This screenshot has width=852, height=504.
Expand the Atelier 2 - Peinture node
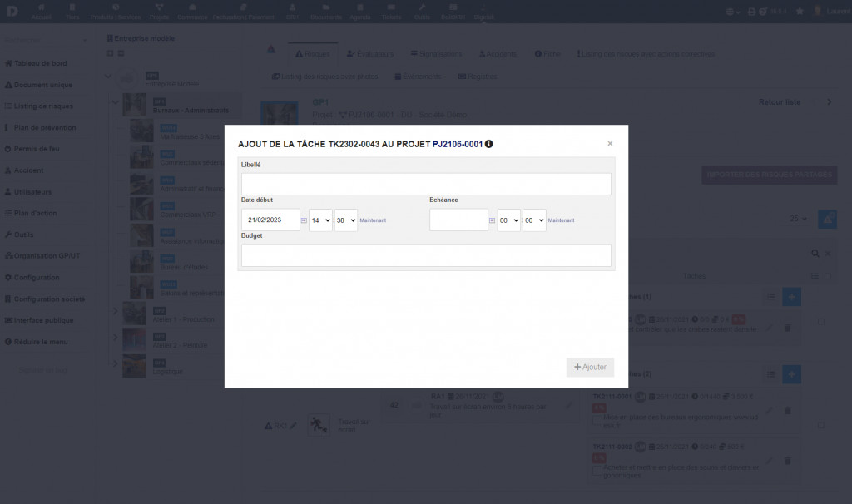coord(115,338)
